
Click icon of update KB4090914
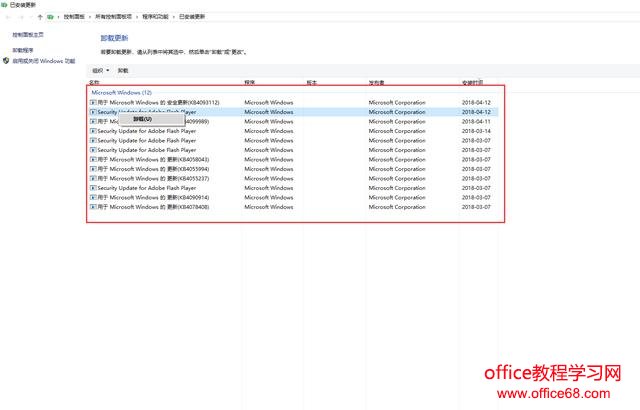click(x=93, y=197)
